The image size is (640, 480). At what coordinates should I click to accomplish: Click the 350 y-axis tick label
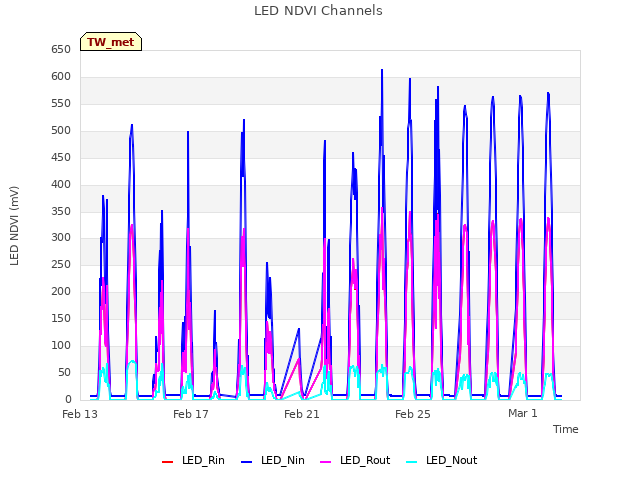click(61, 211)
